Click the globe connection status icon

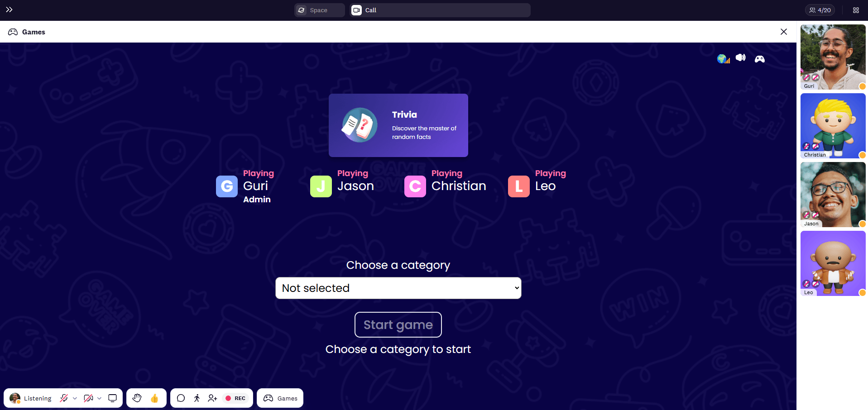point(723,59)
